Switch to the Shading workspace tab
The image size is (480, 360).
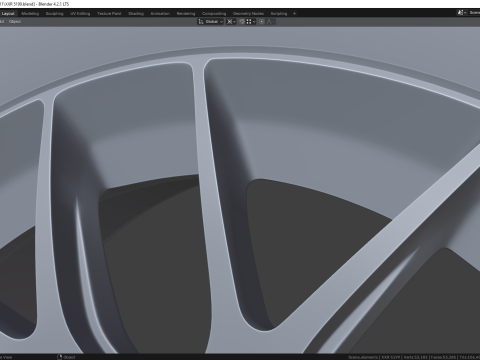coord(136,14)
